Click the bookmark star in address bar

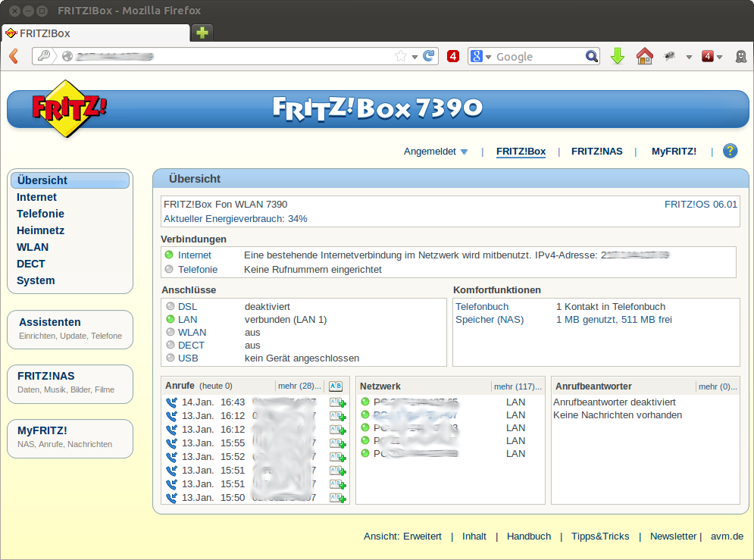(401, 56)
